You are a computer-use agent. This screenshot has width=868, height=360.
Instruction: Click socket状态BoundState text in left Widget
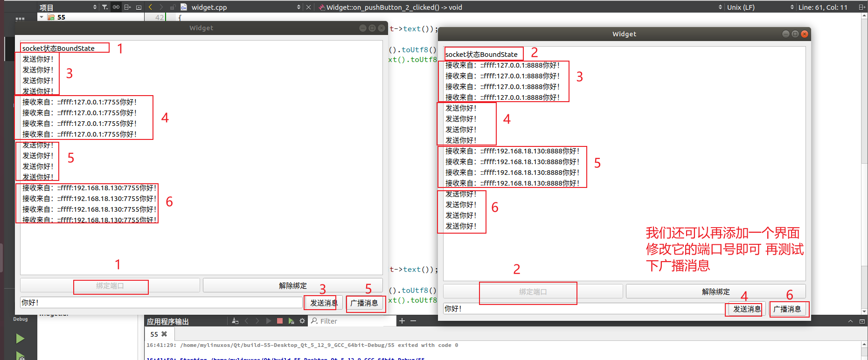click(58, 48)
